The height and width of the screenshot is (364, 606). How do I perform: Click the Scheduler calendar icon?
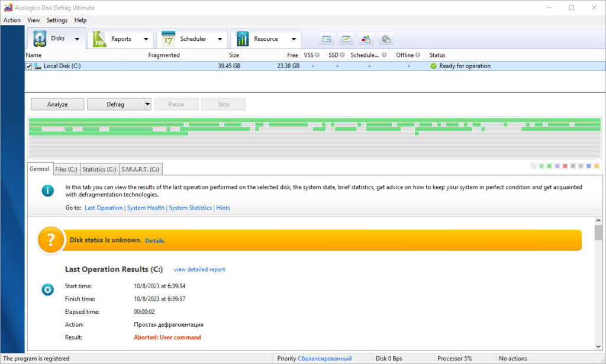point(168,38)
